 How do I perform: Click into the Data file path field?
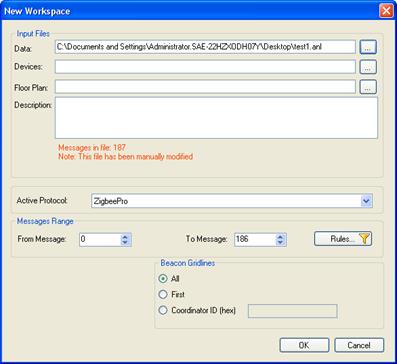coord(205,47)
